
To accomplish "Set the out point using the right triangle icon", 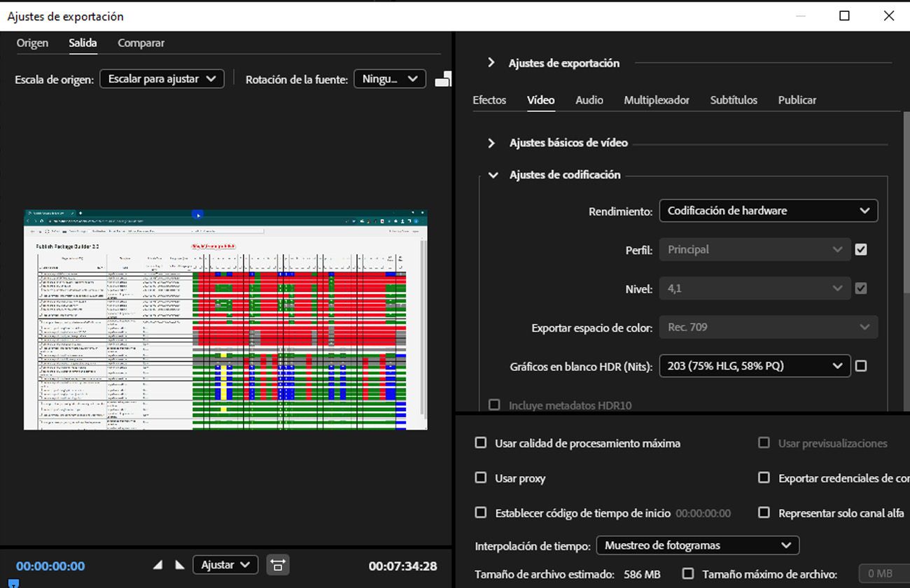I will (179, 564).
